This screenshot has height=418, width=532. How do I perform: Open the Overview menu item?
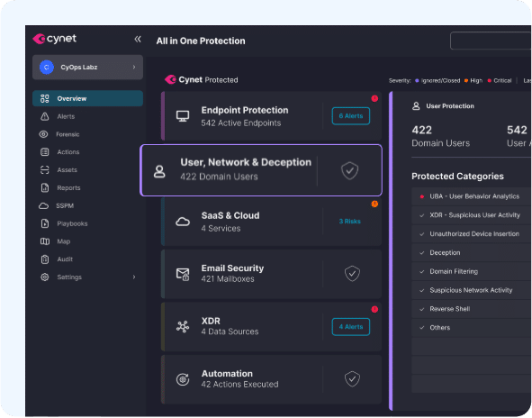coord(87,98)
